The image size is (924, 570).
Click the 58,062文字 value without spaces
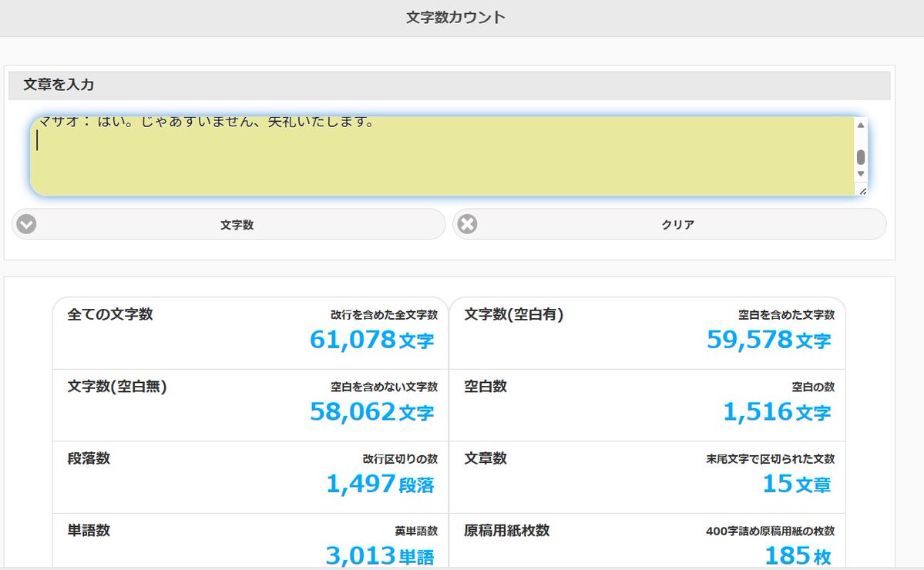point(372,411)
